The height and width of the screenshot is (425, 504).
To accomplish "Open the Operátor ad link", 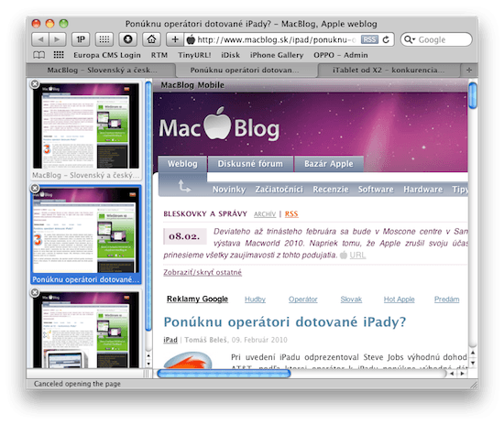I will [x=302, y=300].
